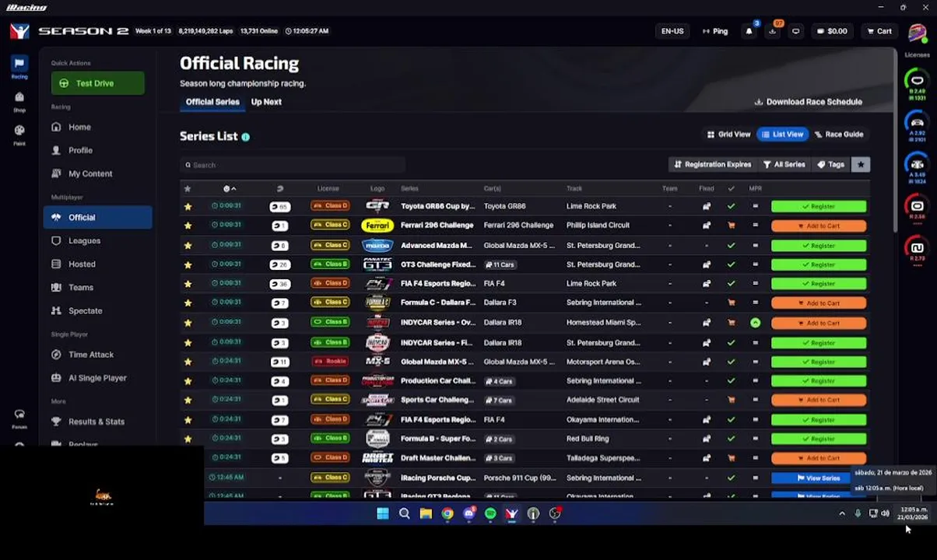
Task: Open the first oval license gauge
Action: click(x=918, y=83)
